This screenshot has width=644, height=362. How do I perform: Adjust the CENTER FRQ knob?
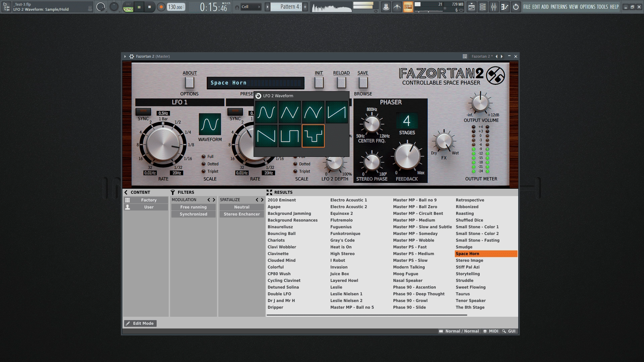click(x=372, y=124)
